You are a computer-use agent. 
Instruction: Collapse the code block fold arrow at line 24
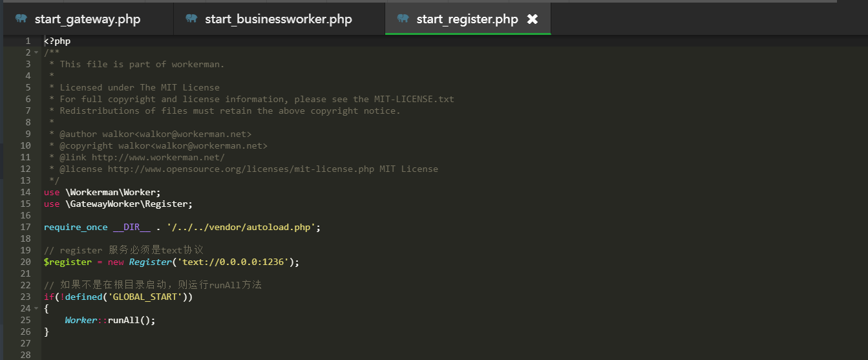(x=36, y=309)
